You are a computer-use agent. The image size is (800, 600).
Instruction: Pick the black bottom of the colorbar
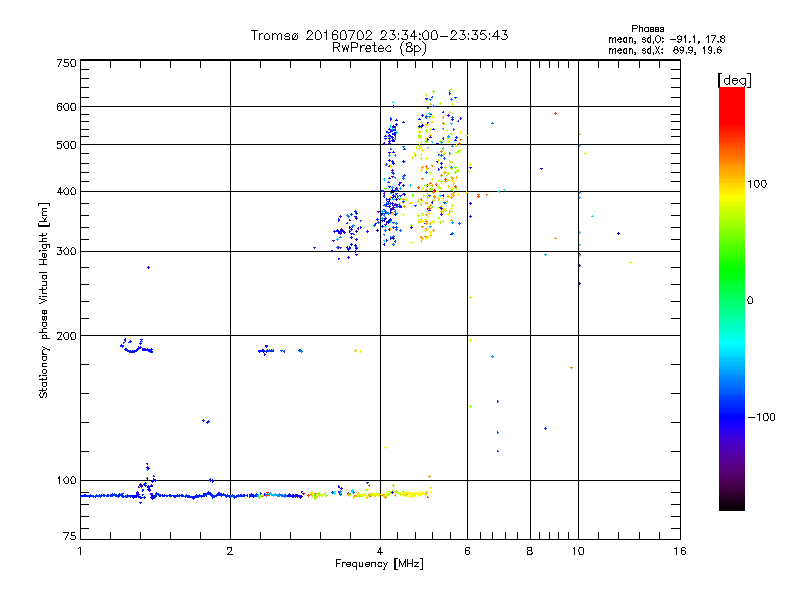(x=732, y=503)
